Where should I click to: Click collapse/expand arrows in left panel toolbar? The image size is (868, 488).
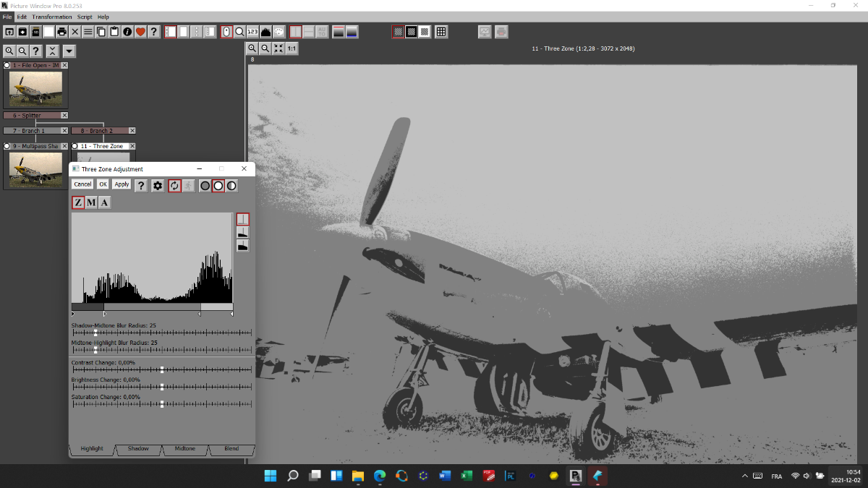tap(52, 51)
